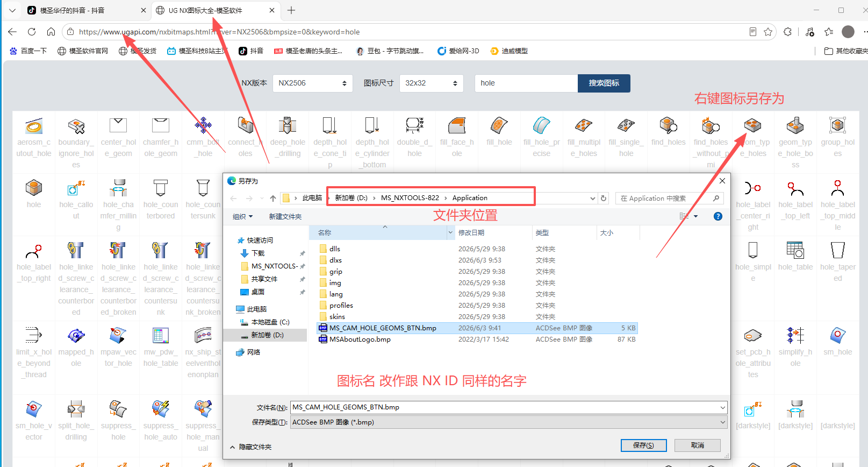
Task: Open the browser tab list chevron
Action: 12,10
